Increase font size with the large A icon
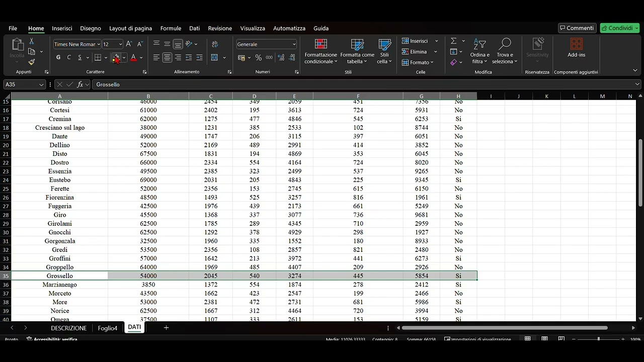Screen dimensions: 644x362 (x=129, y=44)
